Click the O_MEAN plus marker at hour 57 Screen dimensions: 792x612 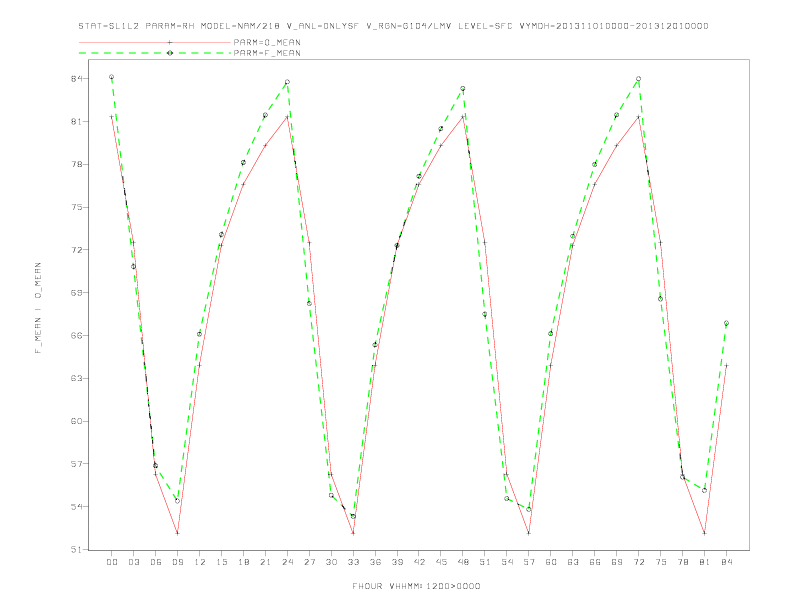tap(529, 533)
